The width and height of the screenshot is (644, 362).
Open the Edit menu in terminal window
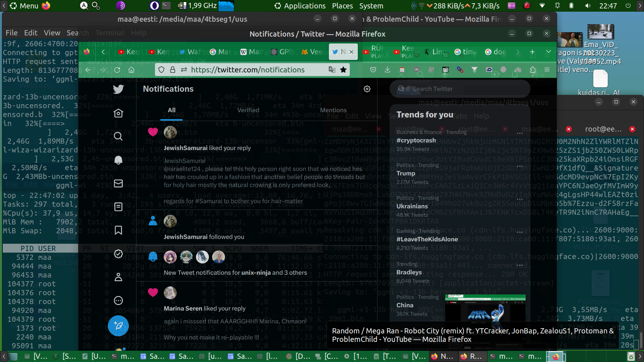31,33
